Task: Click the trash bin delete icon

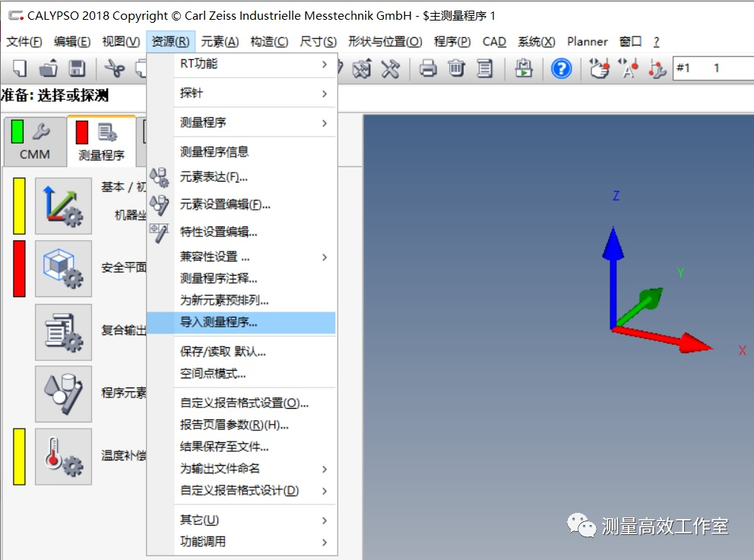Action: pyautogui.click(x=456, y=68)
